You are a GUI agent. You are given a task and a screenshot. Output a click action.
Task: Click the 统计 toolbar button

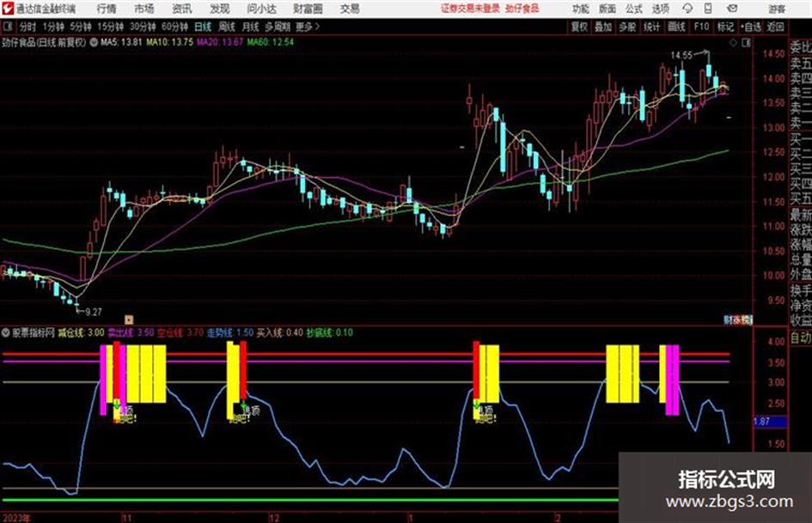pos(651,27)
